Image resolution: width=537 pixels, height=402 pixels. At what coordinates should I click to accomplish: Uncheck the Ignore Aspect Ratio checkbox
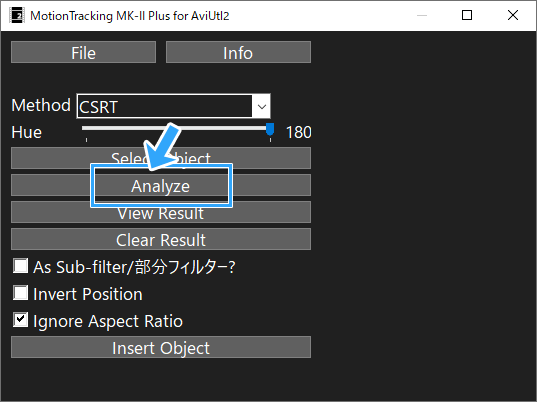point(21,319)
